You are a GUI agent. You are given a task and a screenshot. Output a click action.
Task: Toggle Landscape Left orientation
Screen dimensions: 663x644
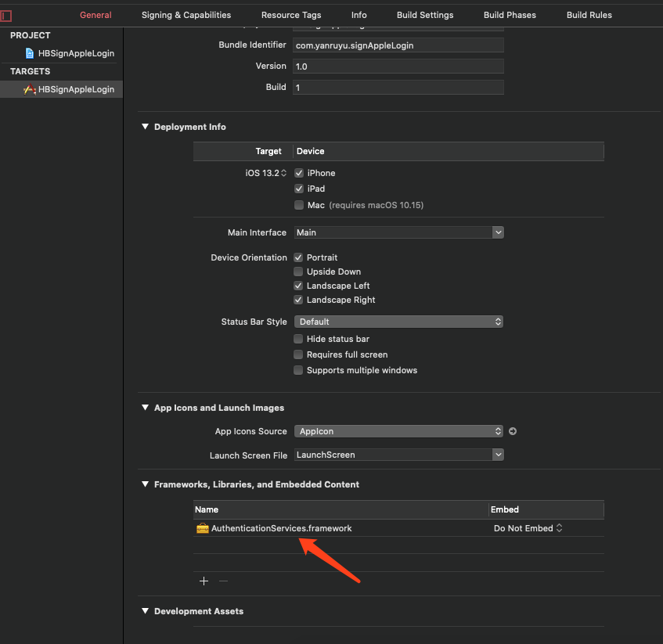[x=298, y=286]
